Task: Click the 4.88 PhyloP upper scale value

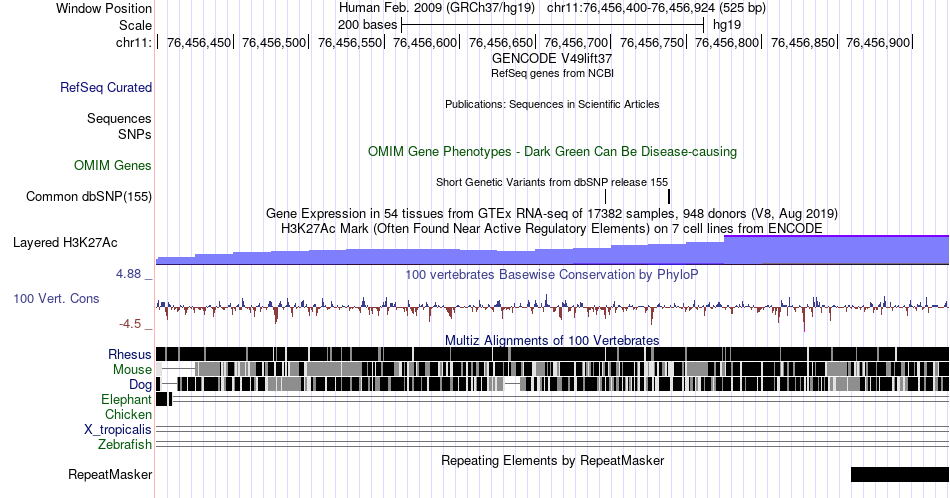Action: [x=128, y=274]
